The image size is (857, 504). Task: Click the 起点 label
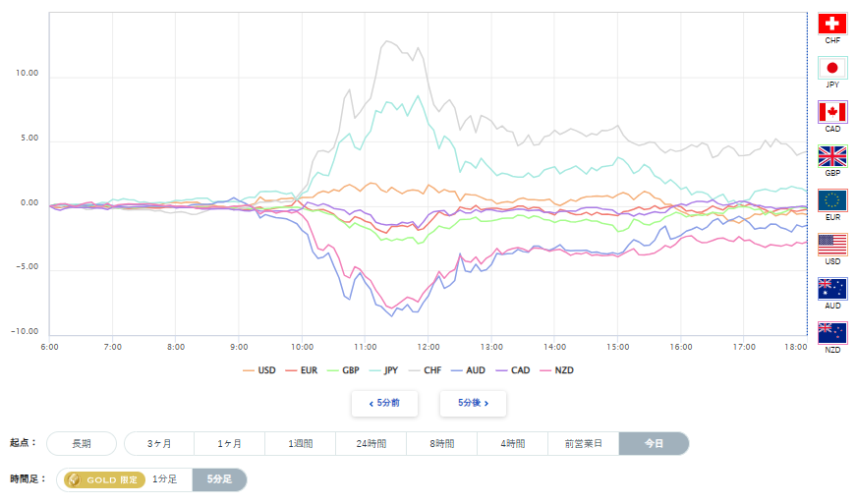point(23,443)
